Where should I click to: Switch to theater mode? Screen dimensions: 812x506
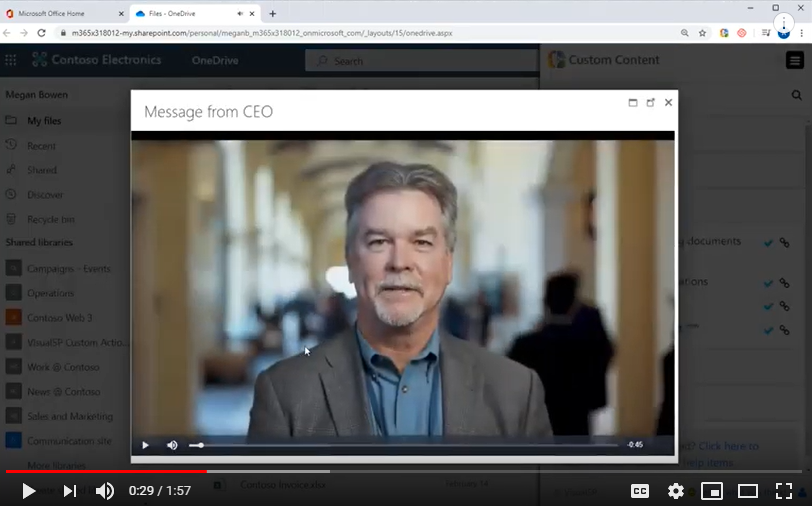pos(748,490)
